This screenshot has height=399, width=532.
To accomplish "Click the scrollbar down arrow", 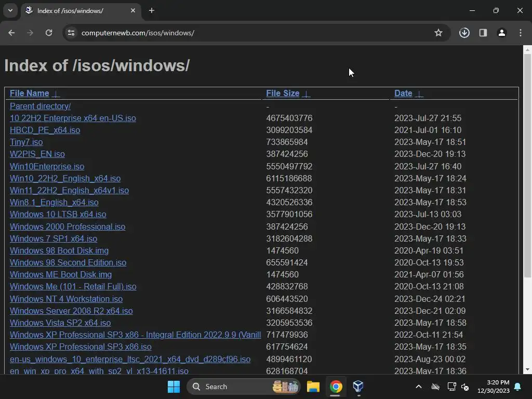I will click(x=527, y=369).
